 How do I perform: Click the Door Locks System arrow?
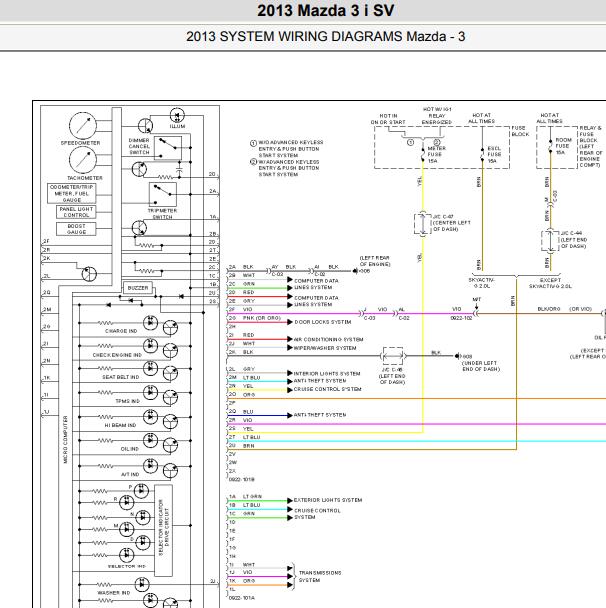coord(290,322)
